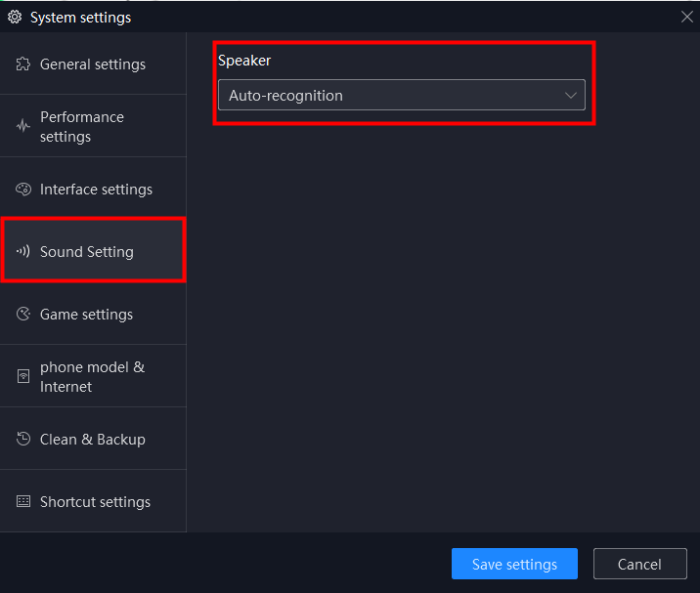Open the Auto-recognition combo box
The image size is (700, 593).
point(402,95)
